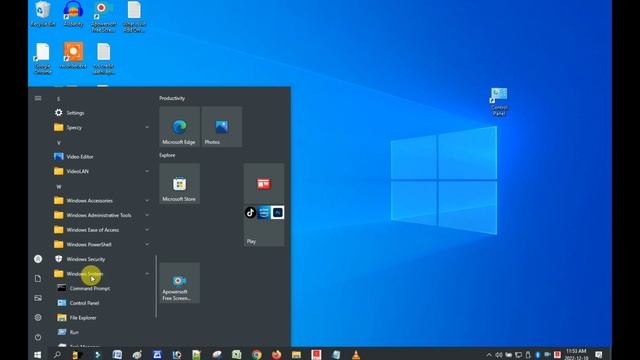Expand the VideoLAN folder
Viewport: 640px width, 360px height.
click(x=101, y=171)
